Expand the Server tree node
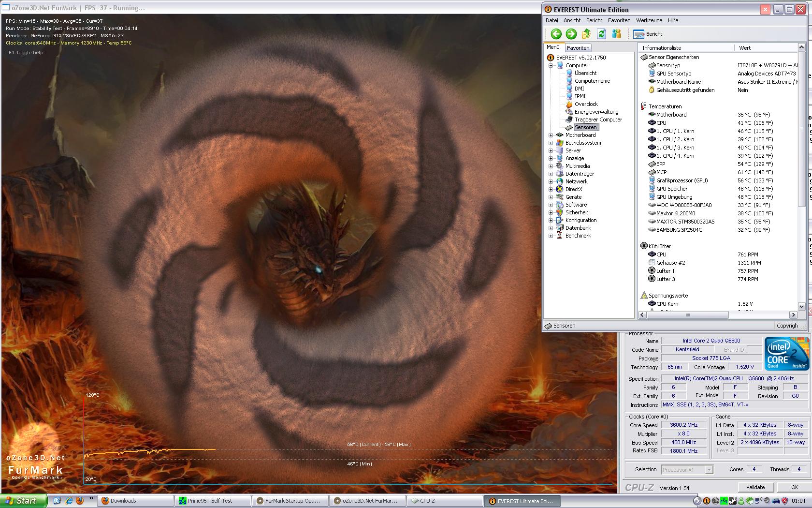The width and height of the screenshot is (812, 508). coord(551,150)
